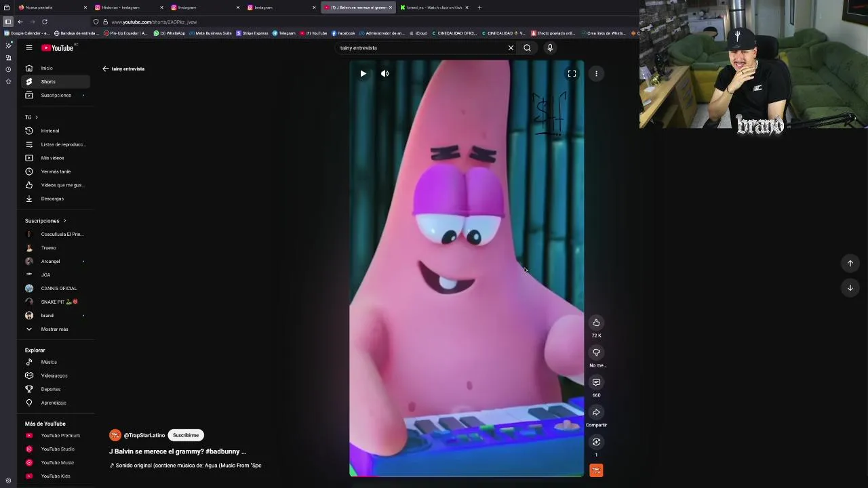868x488 pixels.
Task: Open YouTube Studio link
Action: point(54,449)
